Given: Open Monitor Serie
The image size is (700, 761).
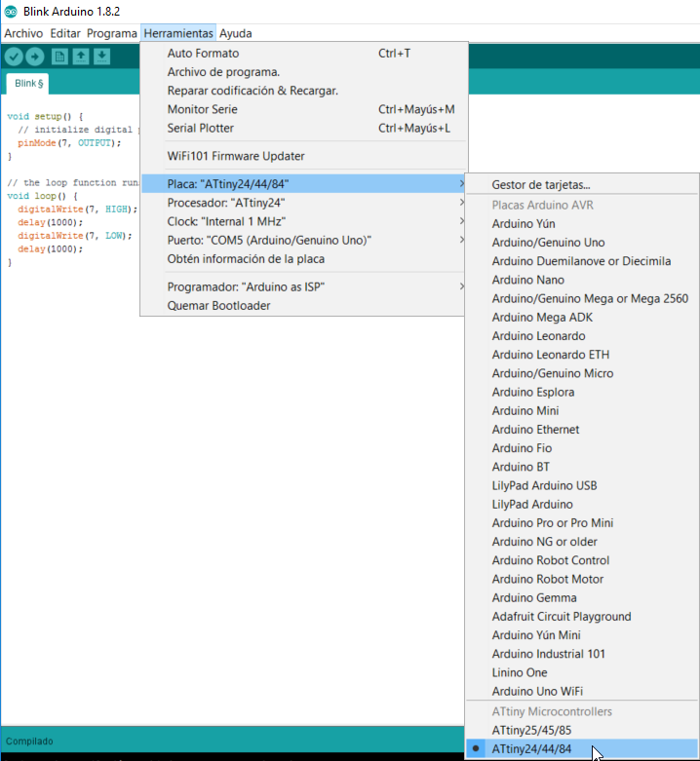Looking at the screenshot, I should [x=304, y=109].
